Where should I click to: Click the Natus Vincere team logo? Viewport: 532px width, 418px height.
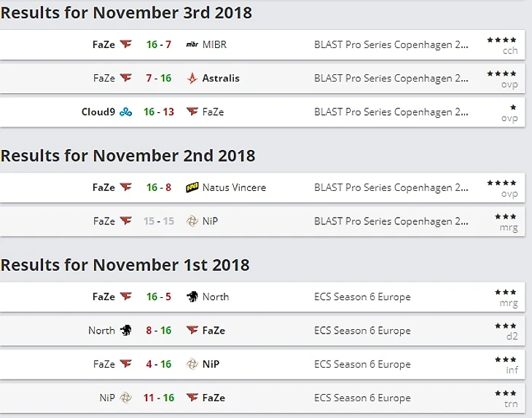[x=192, y=188]
